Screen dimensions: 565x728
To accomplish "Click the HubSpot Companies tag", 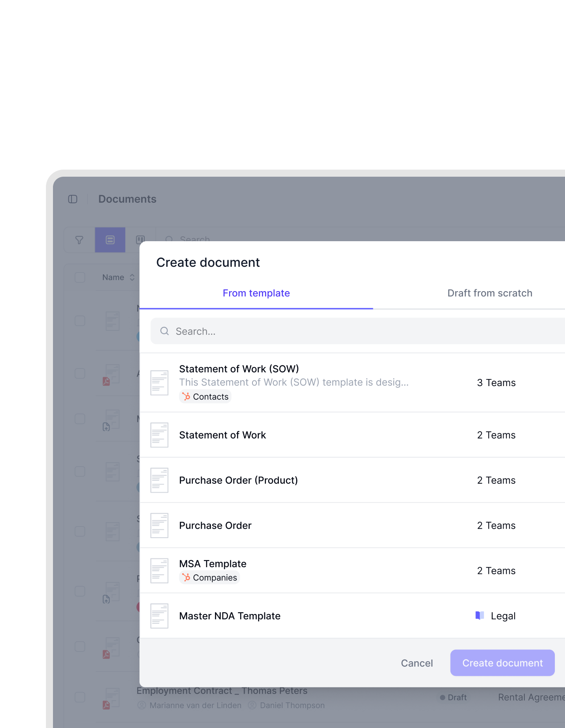I will 209,578.
